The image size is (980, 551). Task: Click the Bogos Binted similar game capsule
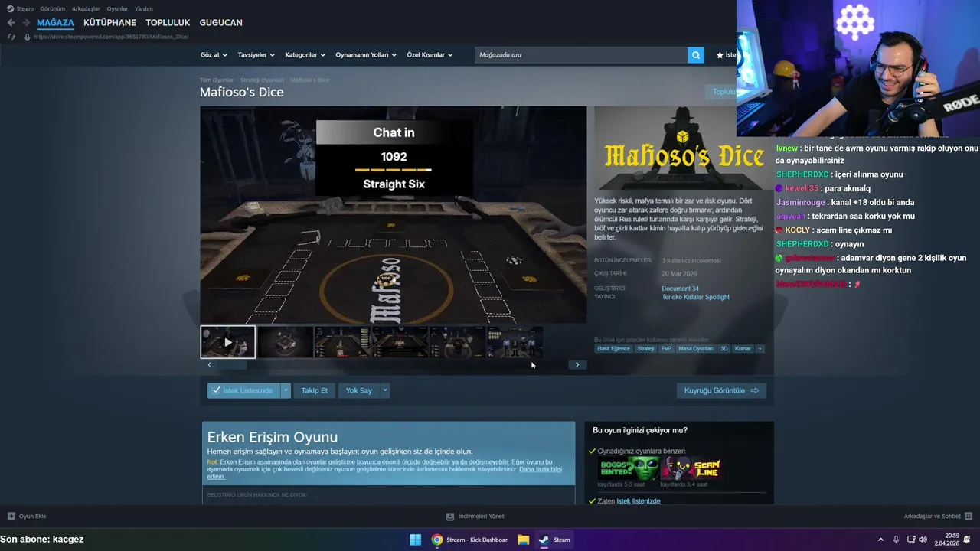click(628, 468)
